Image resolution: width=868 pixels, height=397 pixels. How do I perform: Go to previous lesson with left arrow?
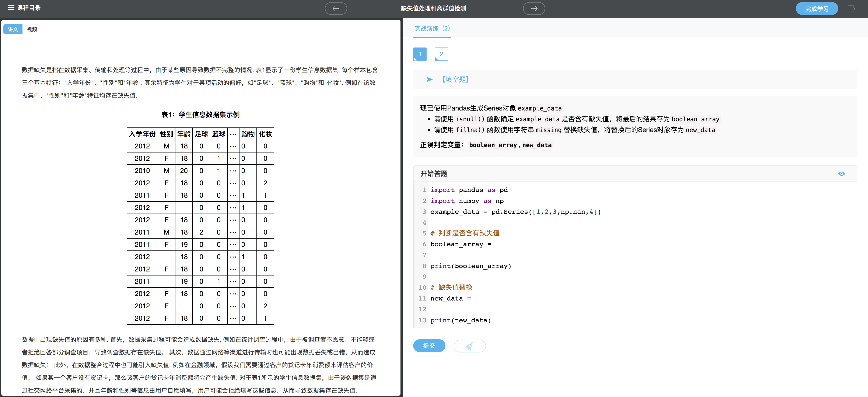(336, 8)
